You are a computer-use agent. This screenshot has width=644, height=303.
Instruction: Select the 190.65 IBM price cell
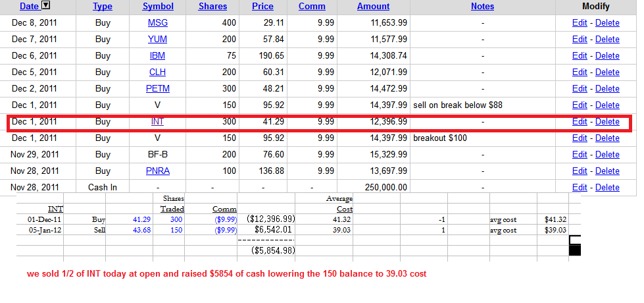pyautogui.click(x=272, y=56)
